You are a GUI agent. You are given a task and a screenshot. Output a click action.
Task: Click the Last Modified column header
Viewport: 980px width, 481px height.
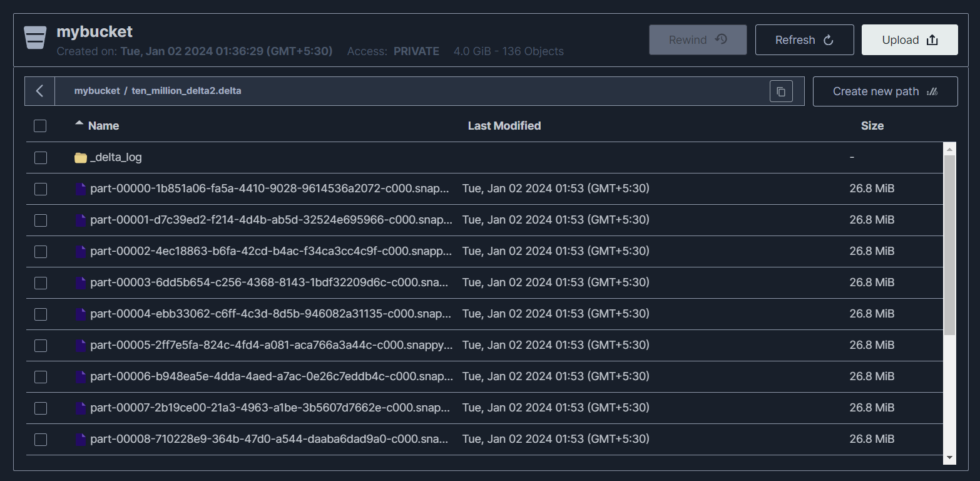click(504, 126)
